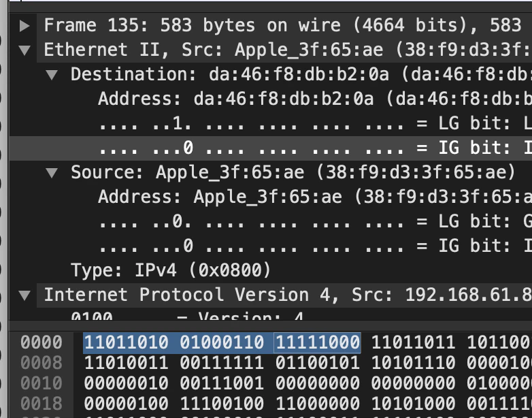Select the Destination LG bit row

click(x=271, y=124)
